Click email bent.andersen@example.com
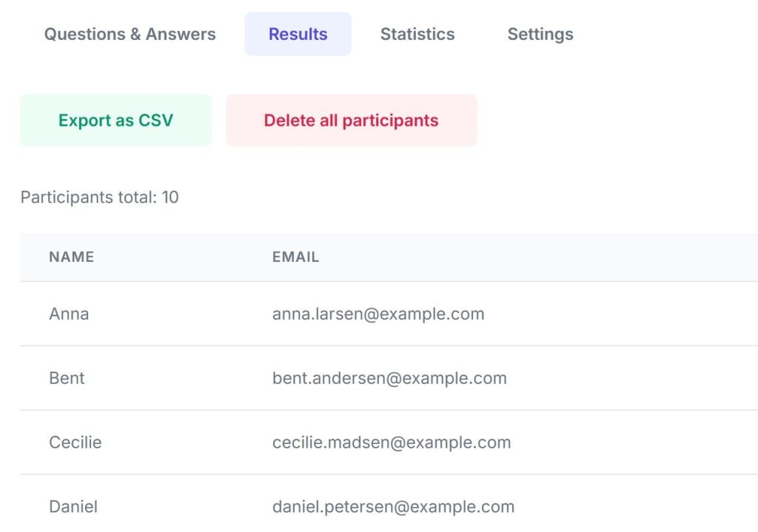Image resolution: width=758 pixels, height=532 pixels. (x=389, y=378)
